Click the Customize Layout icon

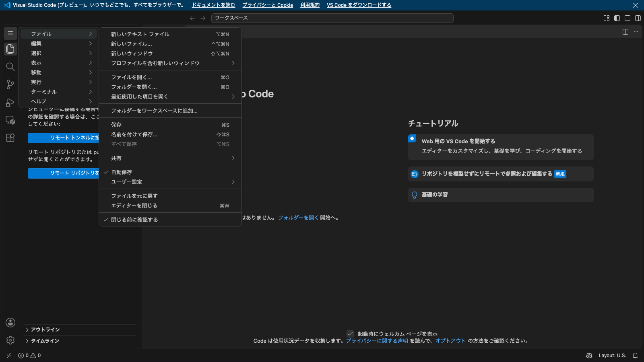(x=607, y=18)
